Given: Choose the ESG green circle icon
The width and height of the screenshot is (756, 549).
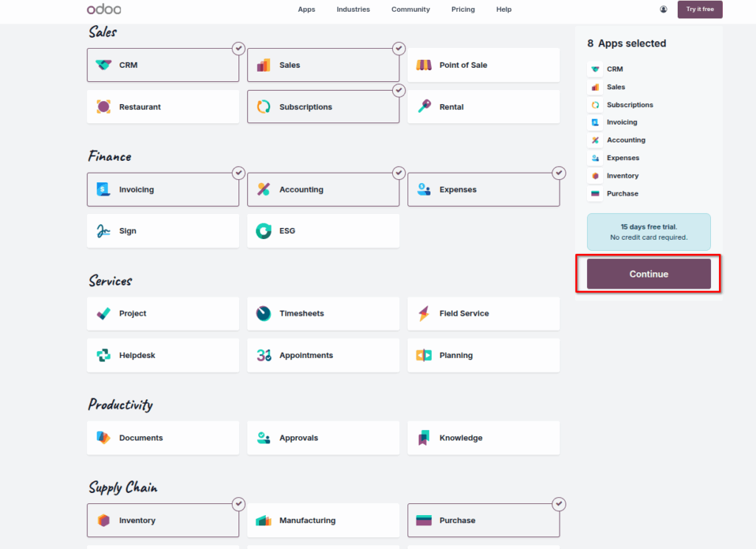Looking at the screenshot, I should pyautogui.click(x=264, y=231).
